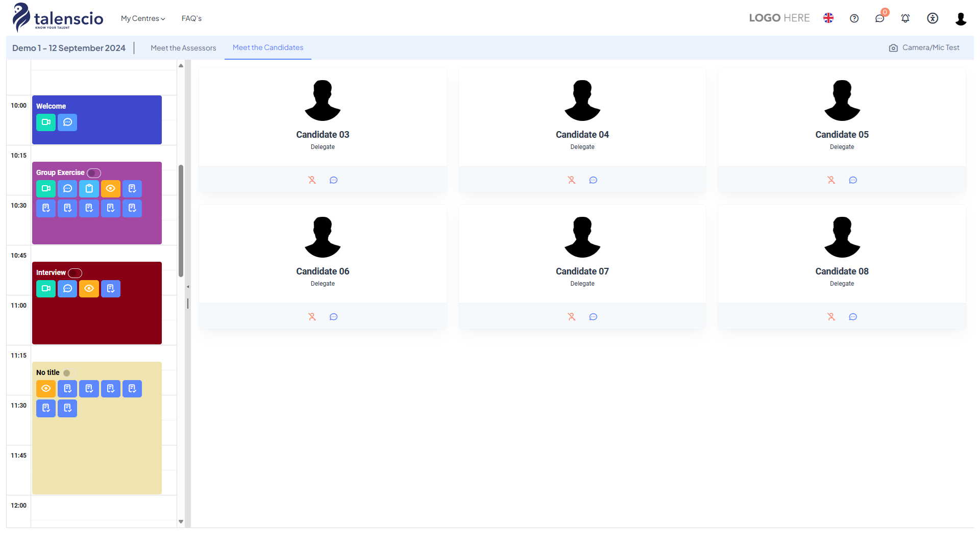Click the talenscio logo
Image resolution: width=980 pixels, height=551 pixels.
coord(58,18)
